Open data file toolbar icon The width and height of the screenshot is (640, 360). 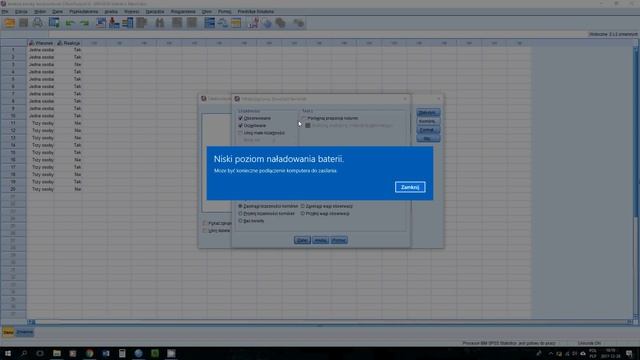(x=10, y=23)
